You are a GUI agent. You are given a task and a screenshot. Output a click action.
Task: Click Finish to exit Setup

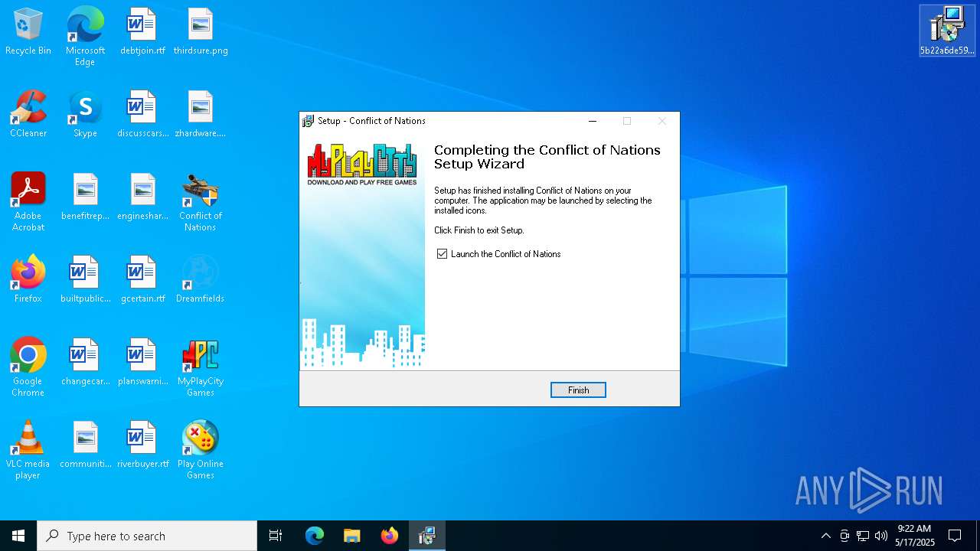[578, 390]
